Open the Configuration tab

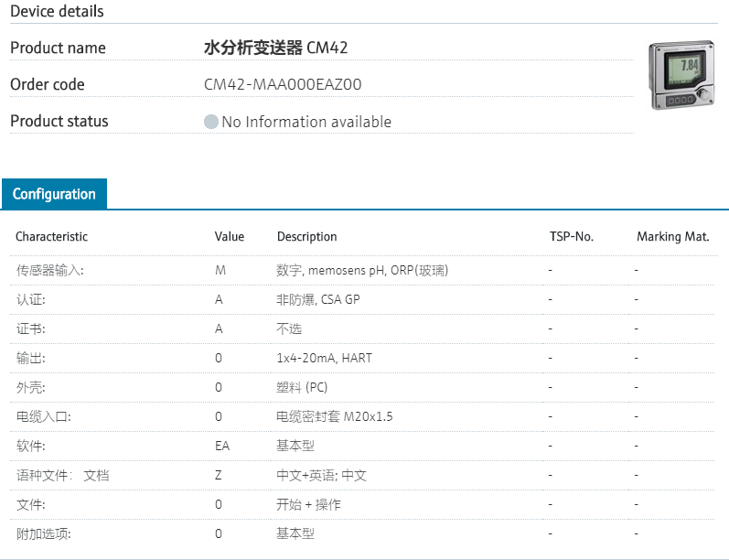pos(54,194)
